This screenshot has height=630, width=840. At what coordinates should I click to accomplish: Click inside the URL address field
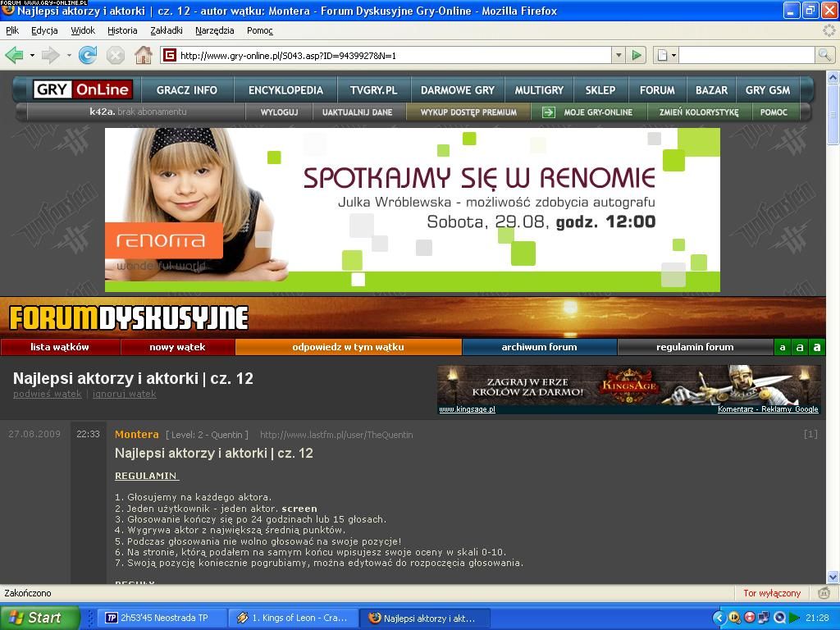point(394,55)
